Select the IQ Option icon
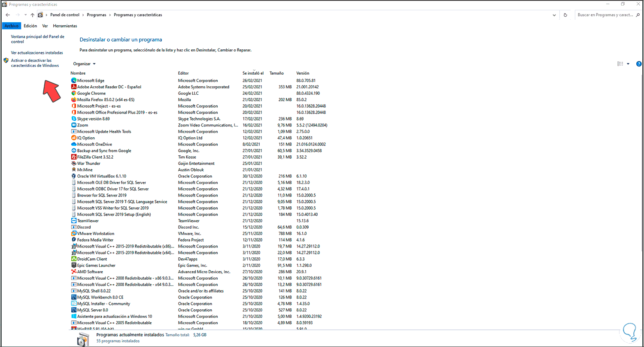The height and width of the screenshot is (347, 644). click(x=74, y=138)
